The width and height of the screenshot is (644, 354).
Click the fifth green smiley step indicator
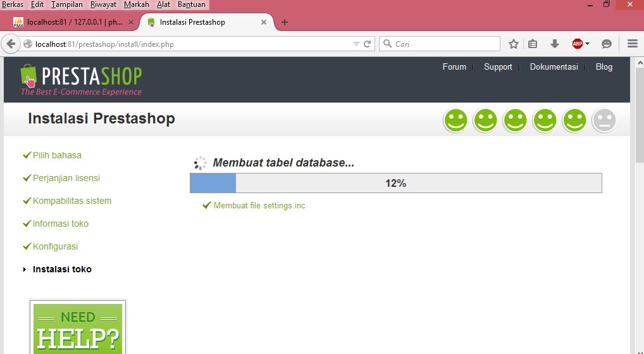(574, 120)
